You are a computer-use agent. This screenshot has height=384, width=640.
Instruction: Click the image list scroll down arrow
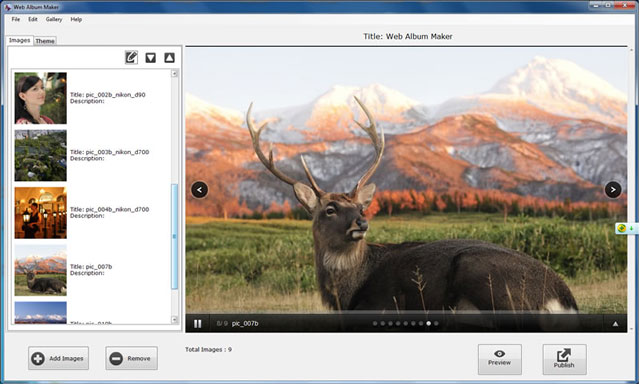pyautogui.click(x=174, y=320)
